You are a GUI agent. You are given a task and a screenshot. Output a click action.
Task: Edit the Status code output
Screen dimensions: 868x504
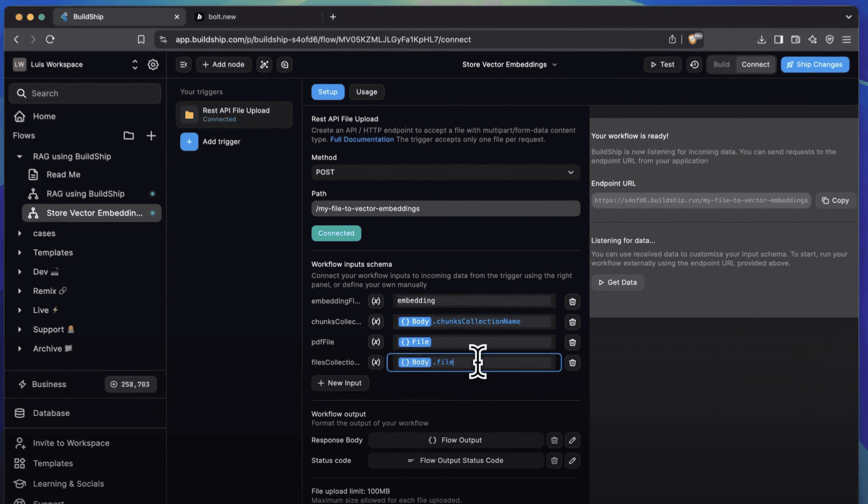coord(572,461)
